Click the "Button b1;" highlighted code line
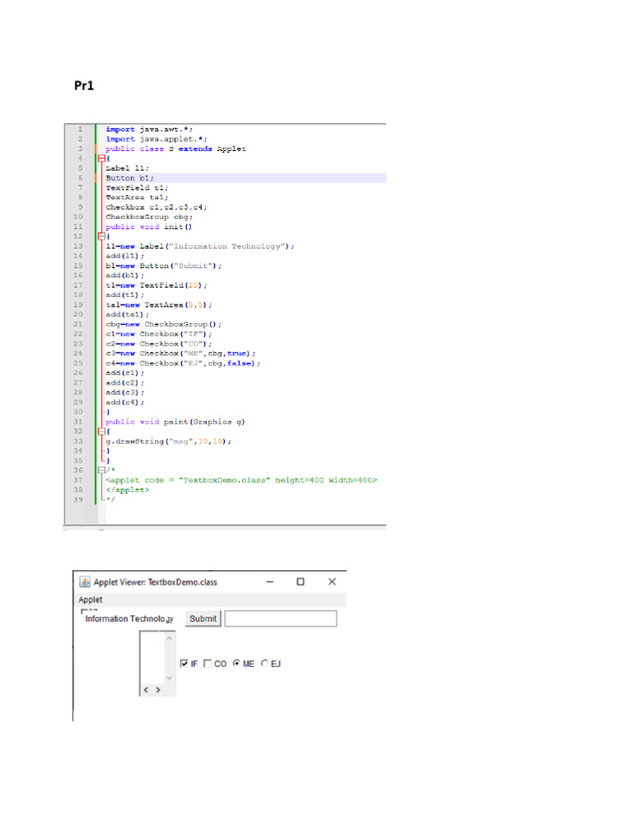This screenshot has width=630, height=840. pos(130,178)
